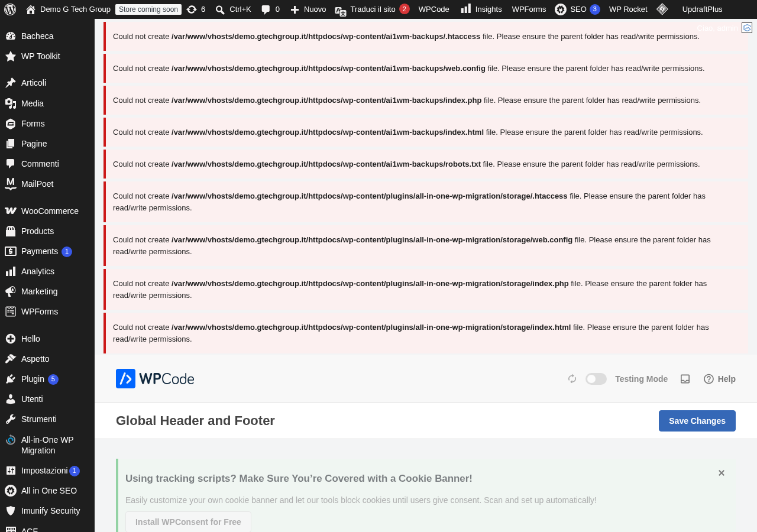The height and width of the screenshot is (532, 757).
Task: Click the search icon next to Ctrl+K
Action: 220,9
